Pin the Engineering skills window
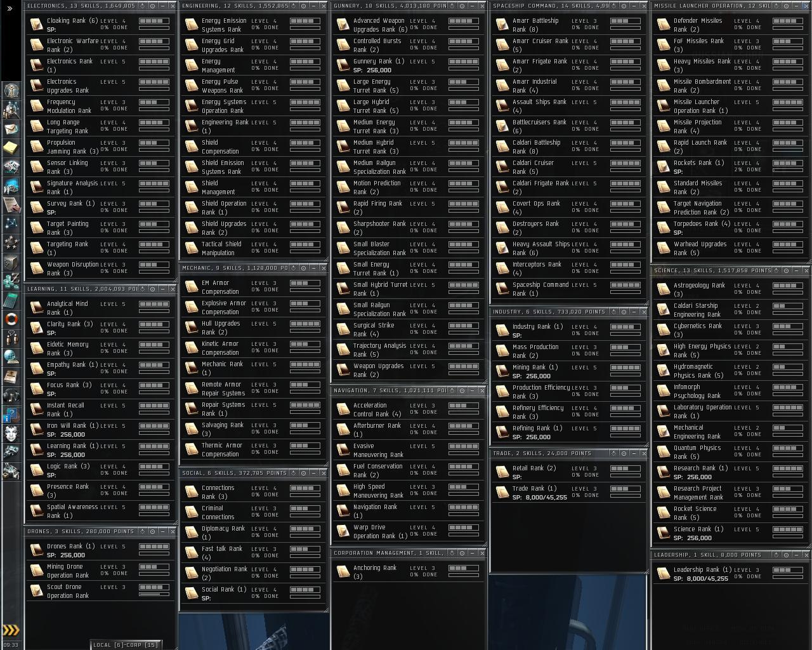Image resolution: width=812 pixels, height=650 pixels. coord(303,5)
